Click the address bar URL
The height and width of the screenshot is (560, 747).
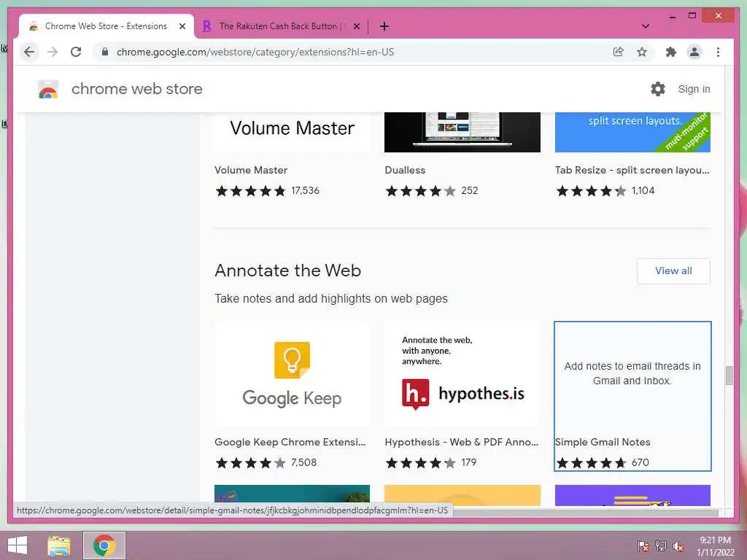255,52
